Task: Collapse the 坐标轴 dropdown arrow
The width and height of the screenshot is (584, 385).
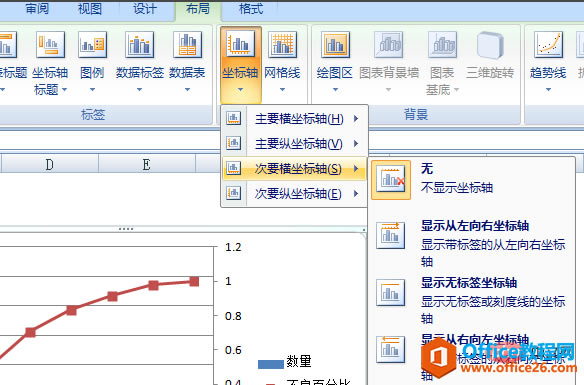Action: click(x=240, y=89)
